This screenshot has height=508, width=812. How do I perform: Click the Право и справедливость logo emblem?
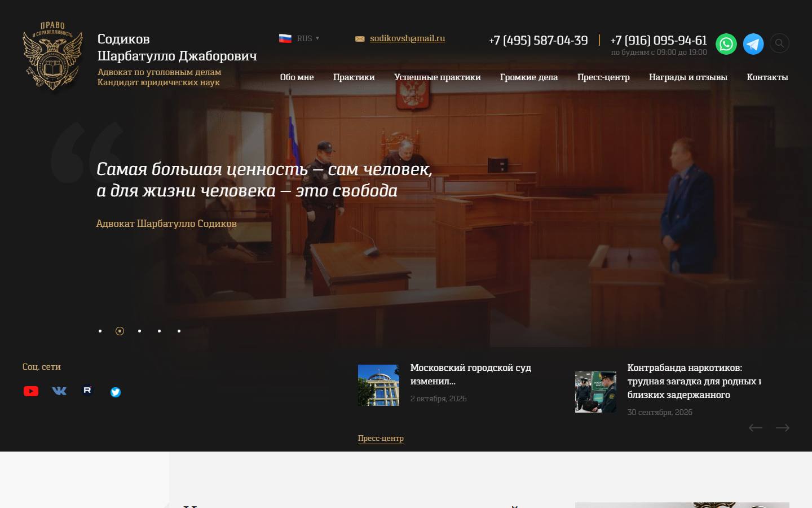[x=52, y=55]
